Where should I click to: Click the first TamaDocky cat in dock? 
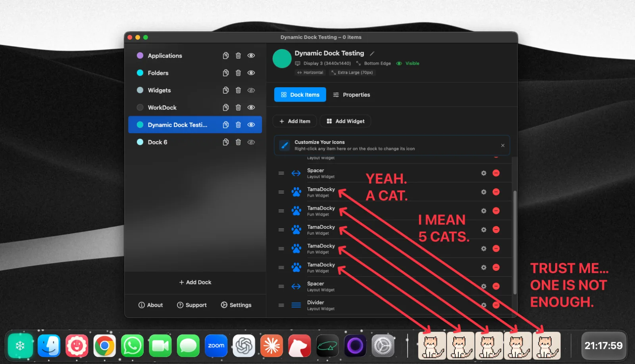click(432, 346)
